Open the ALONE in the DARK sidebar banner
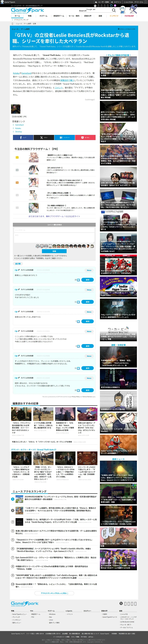The width and height of the screenshot is (148, 644). 118,309
